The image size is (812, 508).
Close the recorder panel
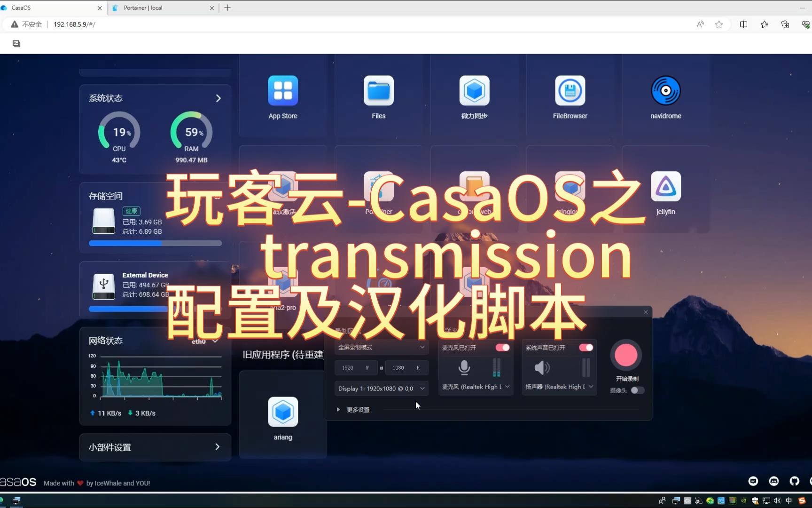pyautogui.click(x=646, y=312)
